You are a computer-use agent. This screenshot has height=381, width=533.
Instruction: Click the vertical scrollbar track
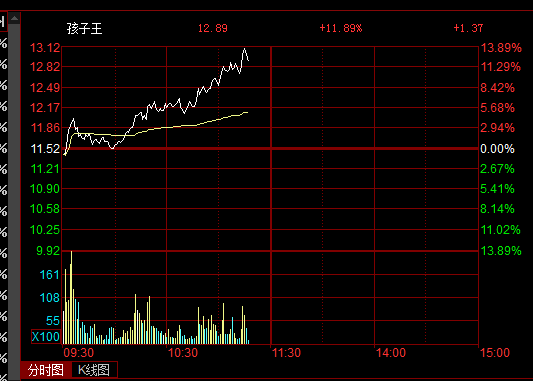(14, 202)
